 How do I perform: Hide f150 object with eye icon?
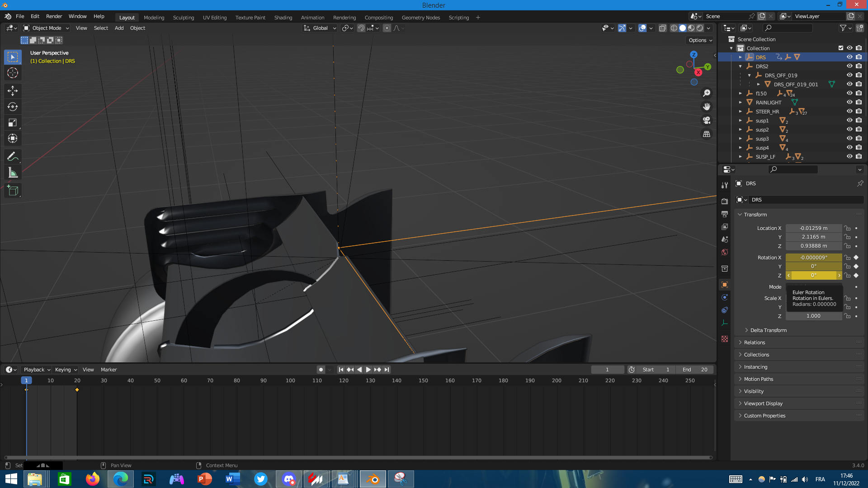849,94
